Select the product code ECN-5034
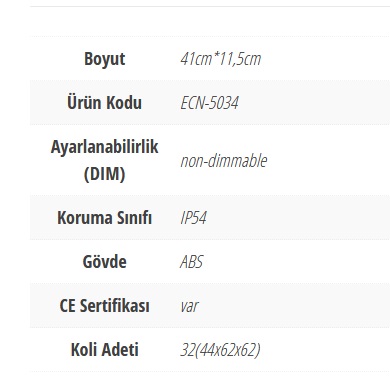This screenshot has width=390, height=388. [209, 103]
